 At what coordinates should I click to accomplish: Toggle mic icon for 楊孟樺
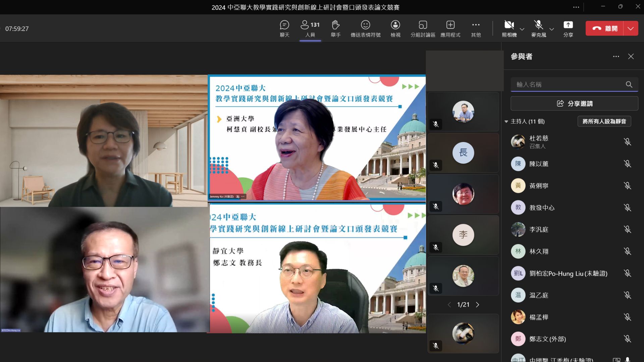tap(627, 317)
